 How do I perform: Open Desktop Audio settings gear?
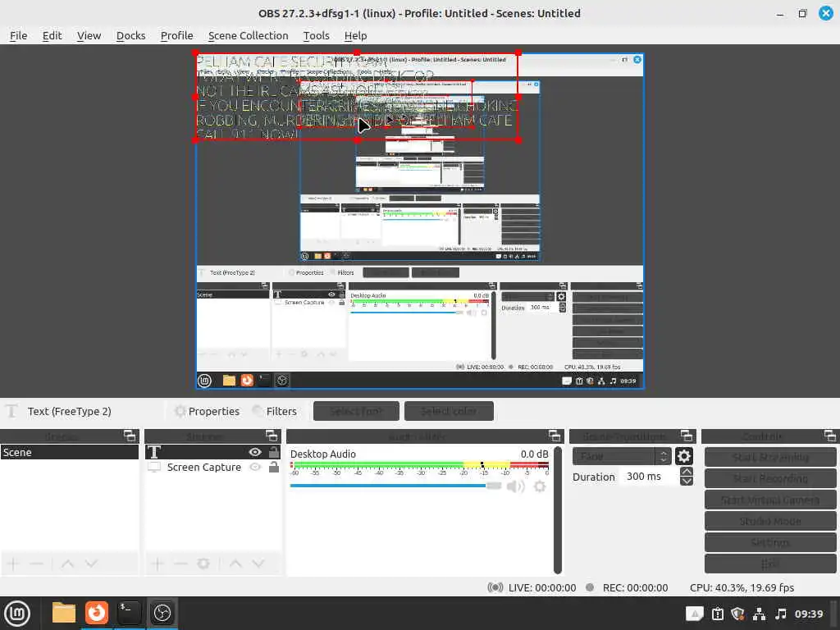point(540,486)
